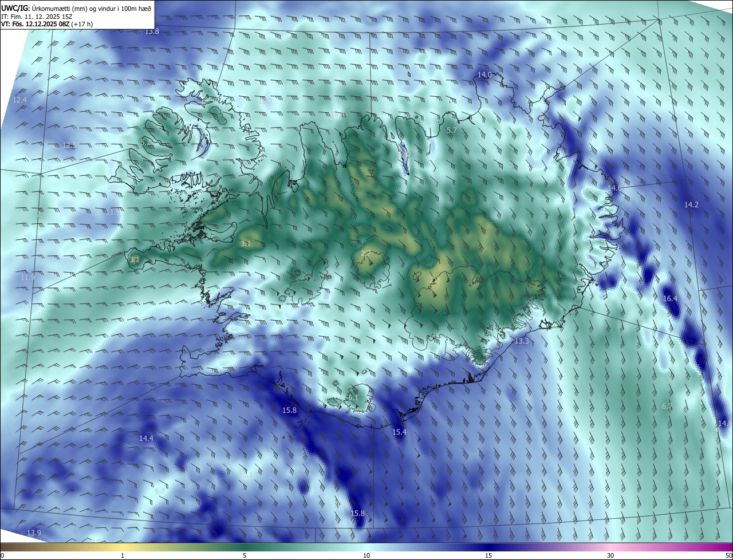The image size is (733, 560).
Task: Click the 13.9 value label on the map
Action: [34, 533]
